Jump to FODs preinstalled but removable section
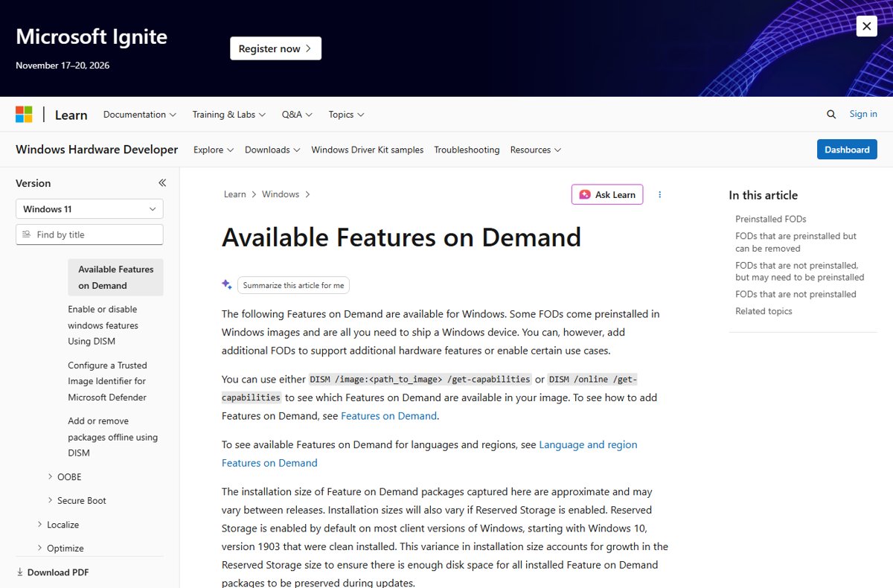893x588 pixels. [796, 242]
